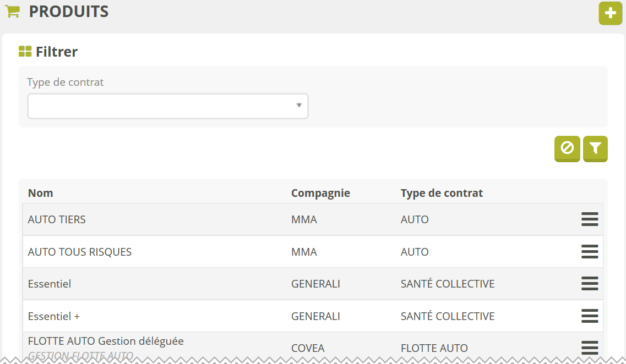The image size is (626, 364).
Task: Click the Filtrer grid icon
Action: [25, 52]
